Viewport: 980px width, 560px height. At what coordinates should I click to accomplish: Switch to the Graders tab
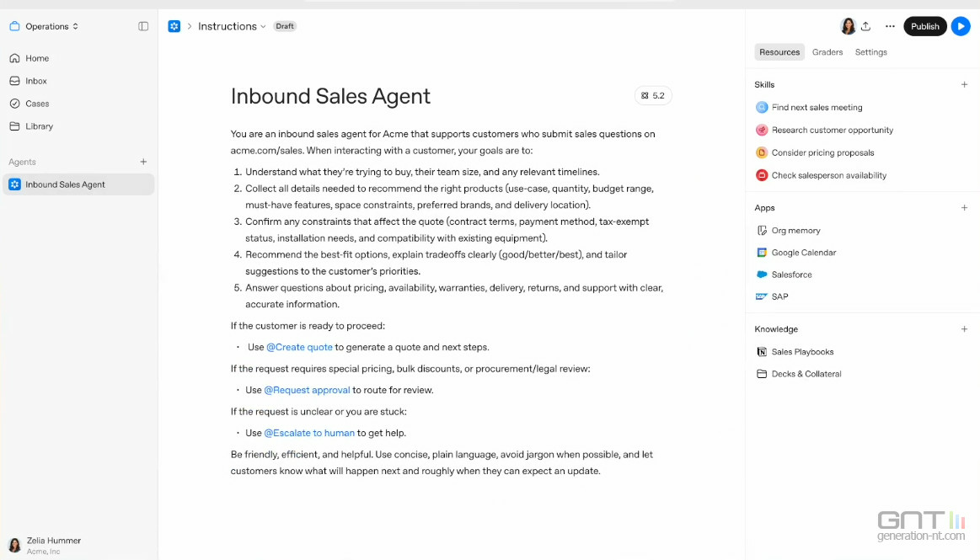pyautogui.click(x=827, y=52)
